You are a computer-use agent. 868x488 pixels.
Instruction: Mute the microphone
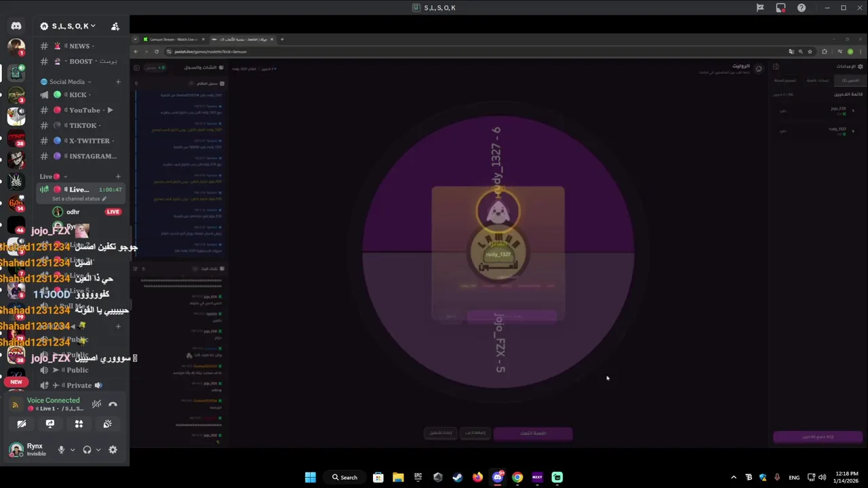click(x=61, y=449)
